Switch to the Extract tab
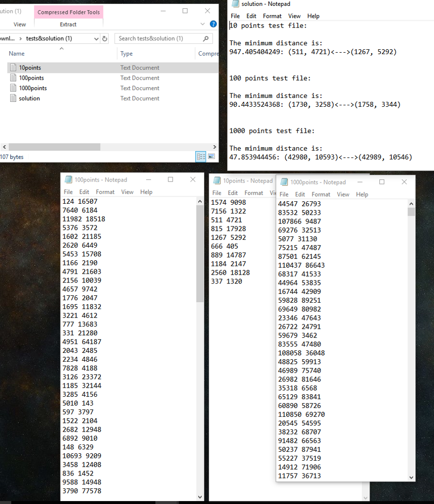Image resolution: width=434 pixels, height=504 pixels. [68, 24]
